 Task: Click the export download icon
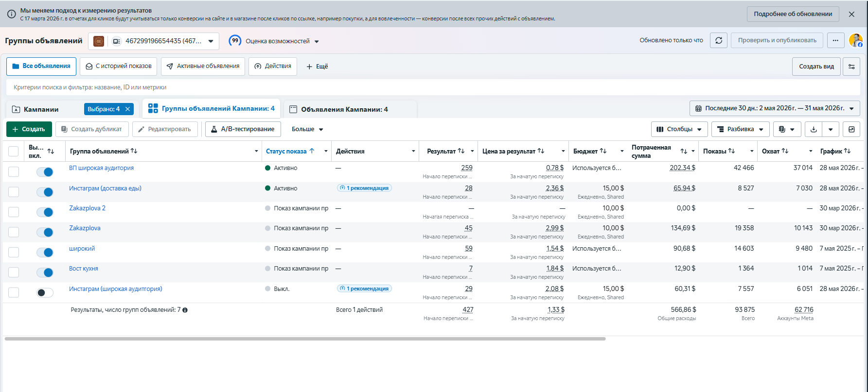(814, 129)
